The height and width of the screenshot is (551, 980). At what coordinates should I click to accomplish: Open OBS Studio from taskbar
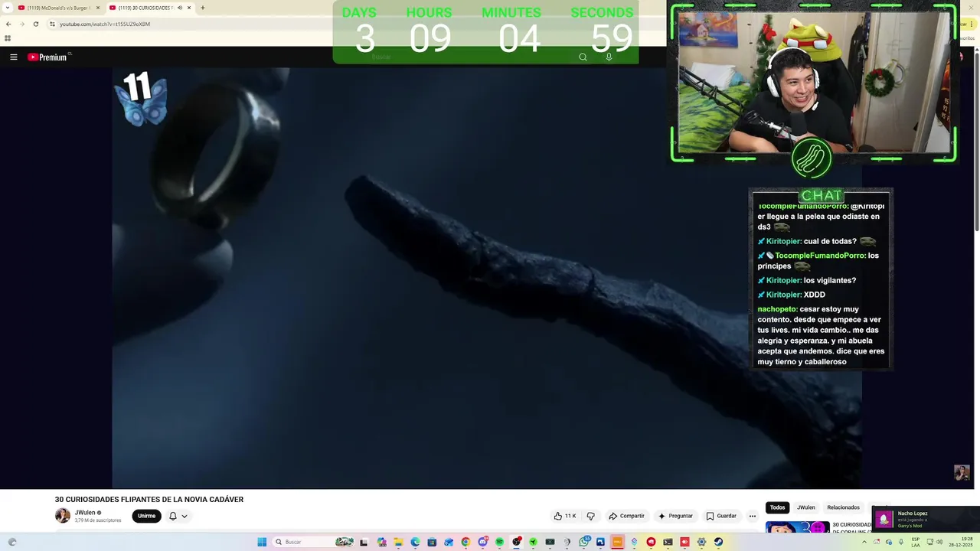pos(517,542)
